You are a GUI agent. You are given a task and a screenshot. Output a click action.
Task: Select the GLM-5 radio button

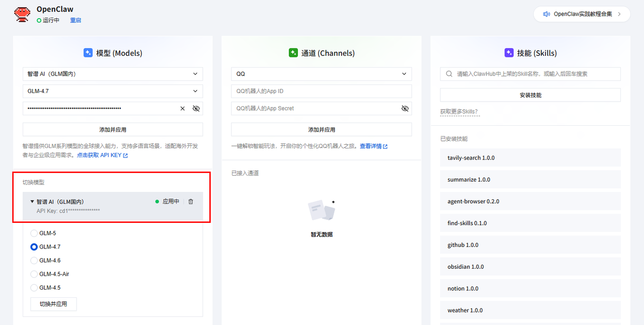point(34,233)
